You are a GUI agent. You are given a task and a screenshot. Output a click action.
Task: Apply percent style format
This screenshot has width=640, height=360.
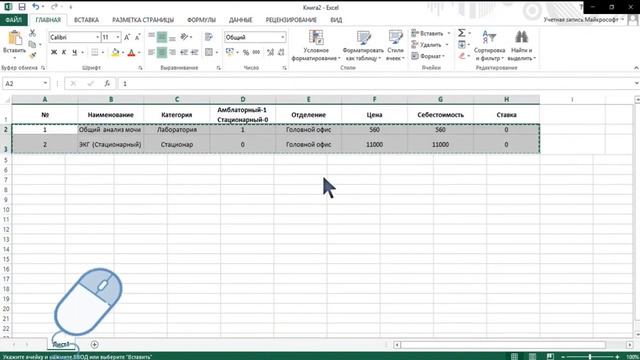click(246, 52)
